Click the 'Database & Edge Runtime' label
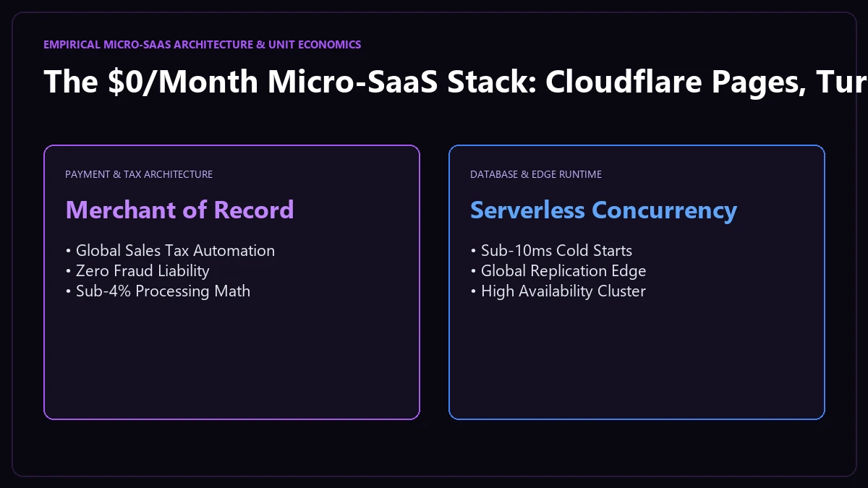Viewport: 868px width, 488px height. coord(536,174)
